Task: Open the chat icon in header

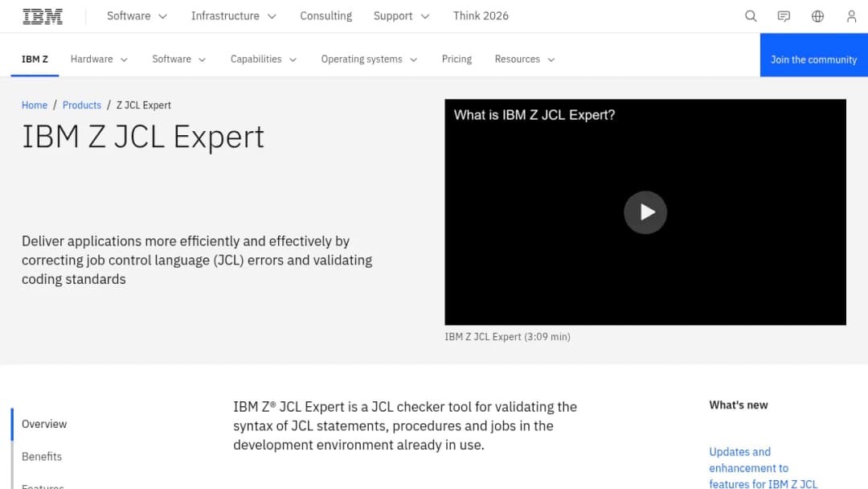Action: [784, 16]
